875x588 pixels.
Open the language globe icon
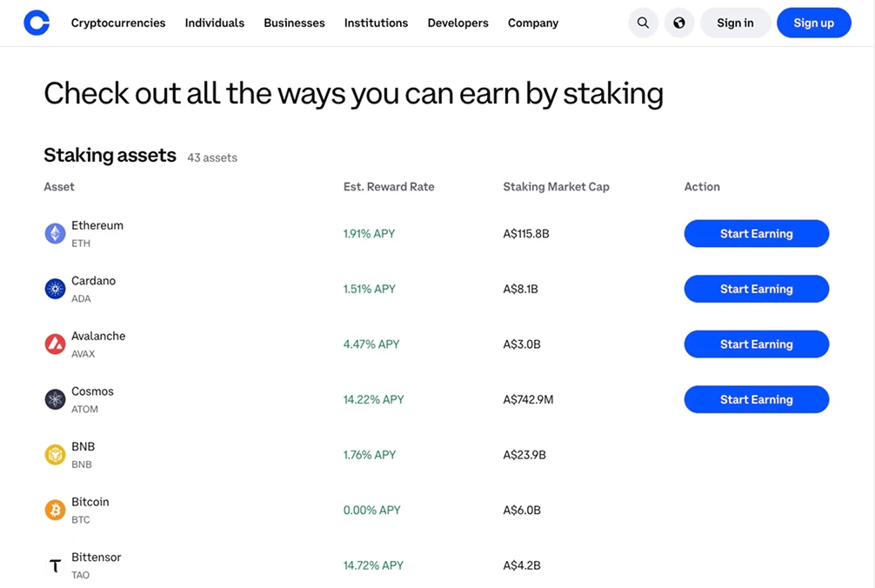pos(679,23)
